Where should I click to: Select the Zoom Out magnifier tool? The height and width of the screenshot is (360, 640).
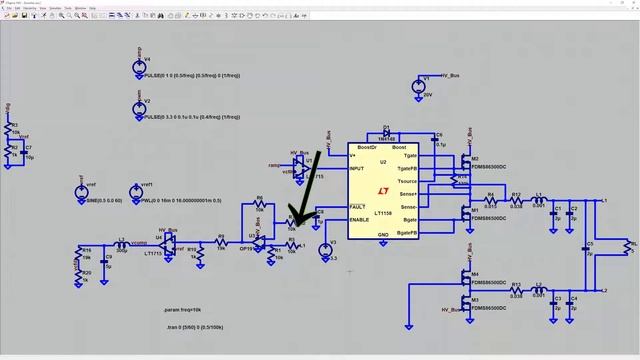tap(77, 16)
